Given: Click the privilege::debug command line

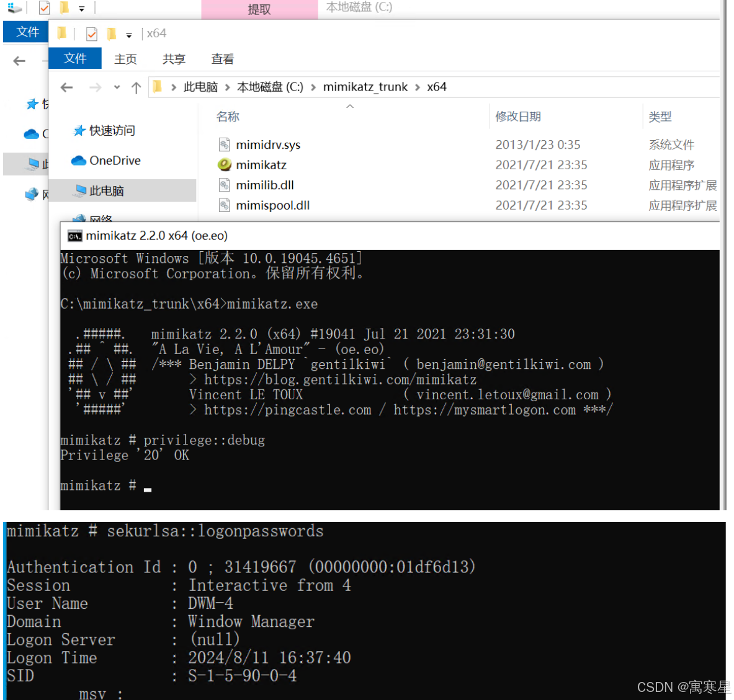Looking at the screenshot, I should coord(163,440).
